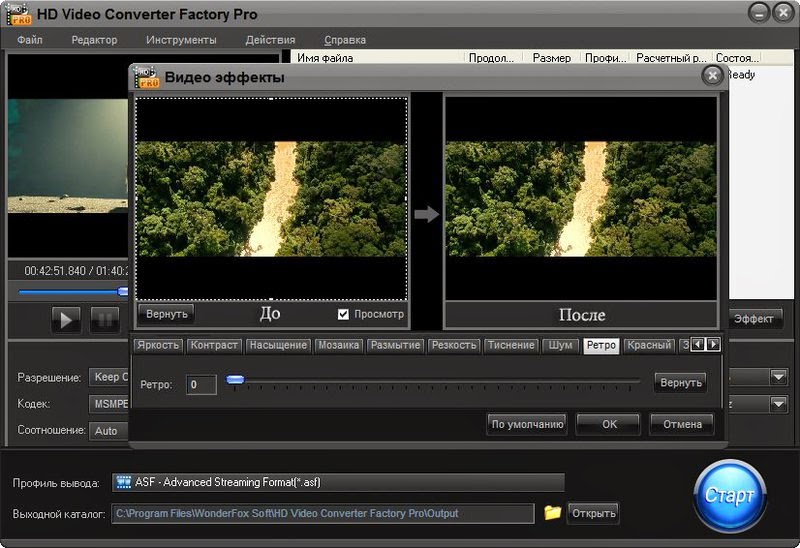Click the Эффект button in main window
Viewport: 800px width, 548px height.
754,319
